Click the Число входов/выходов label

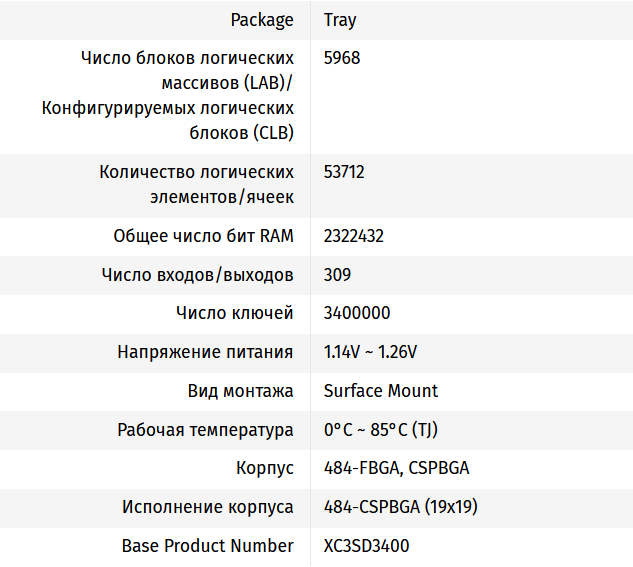[x=198, y=275]
